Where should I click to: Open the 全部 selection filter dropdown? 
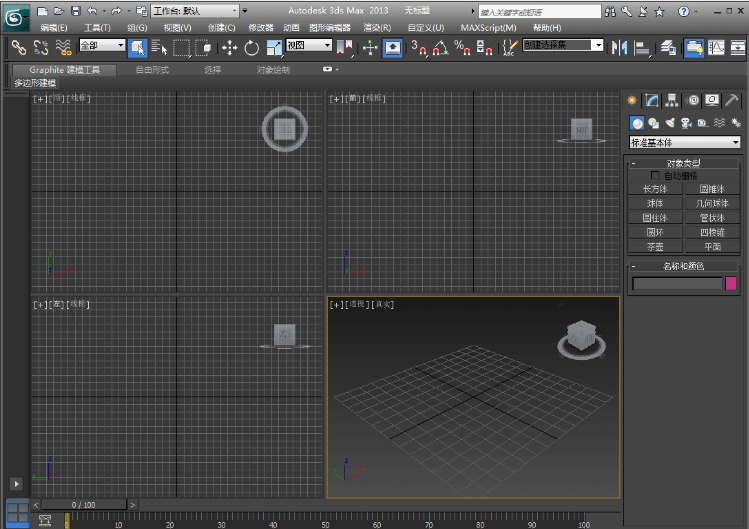coord(101,46)
